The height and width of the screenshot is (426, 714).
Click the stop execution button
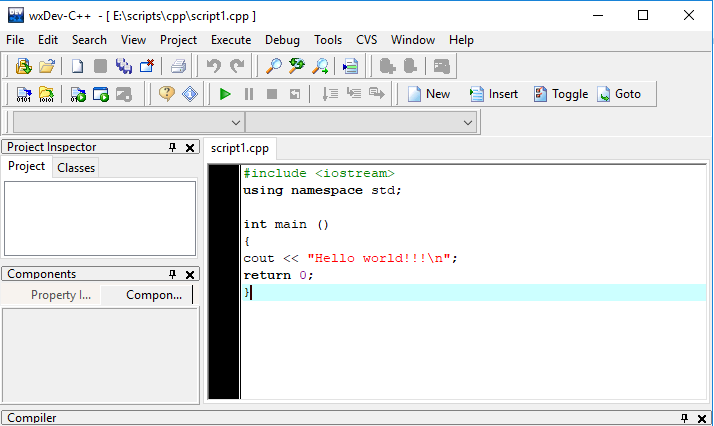point(272,94)
